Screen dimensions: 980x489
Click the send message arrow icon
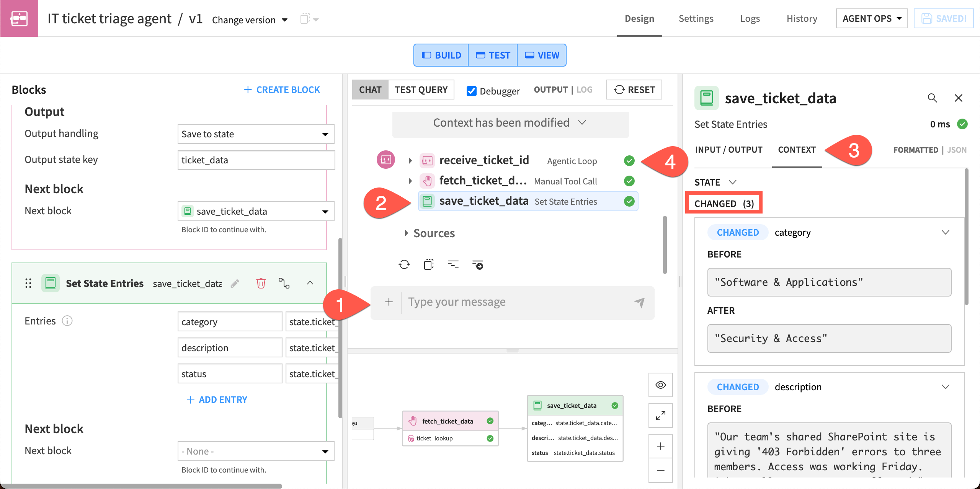click(x=640, y=302)
